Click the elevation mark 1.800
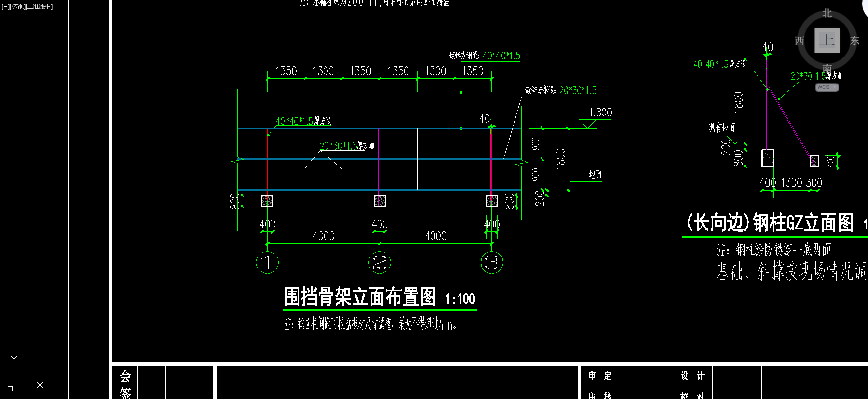This screenshot has width=868, height=399. 600,113
